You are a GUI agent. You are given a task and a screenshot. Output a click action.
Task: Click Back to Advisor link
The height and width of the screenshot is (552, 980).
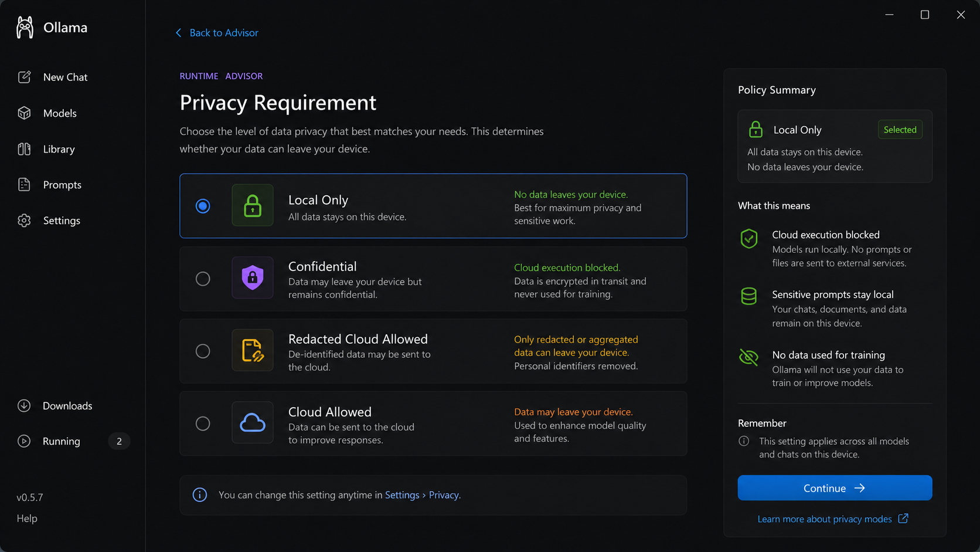224,33
